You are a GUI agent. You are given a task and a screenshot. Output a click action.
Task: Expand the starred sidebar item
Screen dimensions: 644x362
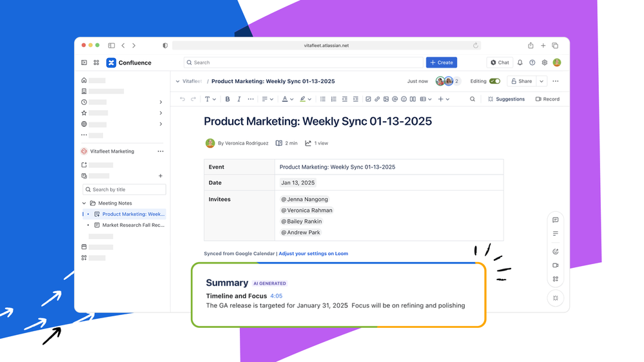click(x=161, y=113)
